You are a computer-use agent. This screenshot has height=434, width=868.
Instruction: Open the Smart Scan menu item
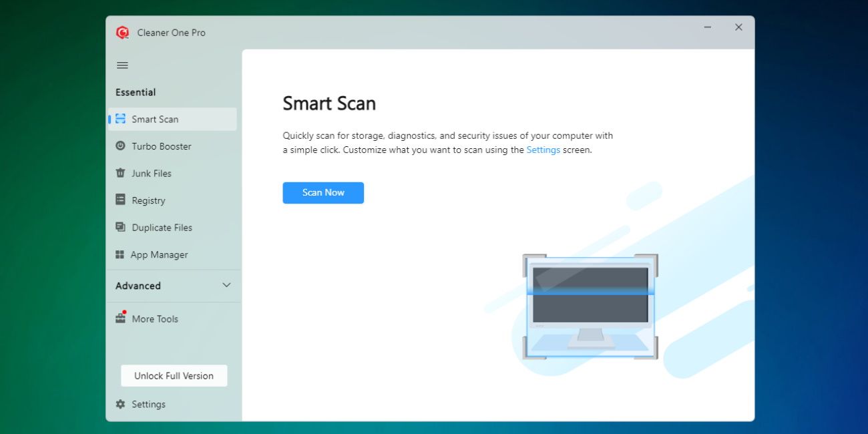pyautogui.click(x=172, y=119)
